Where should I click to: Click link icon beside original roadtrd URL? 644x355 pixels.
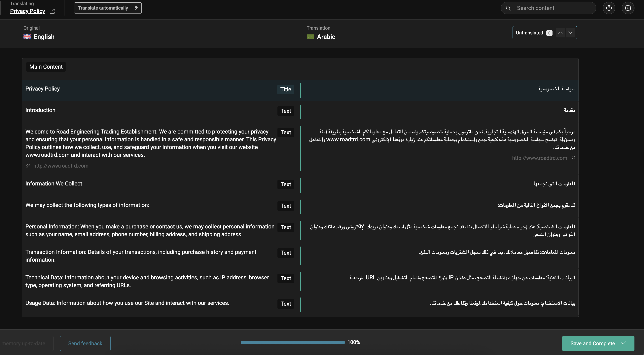[x=28, y=166]
